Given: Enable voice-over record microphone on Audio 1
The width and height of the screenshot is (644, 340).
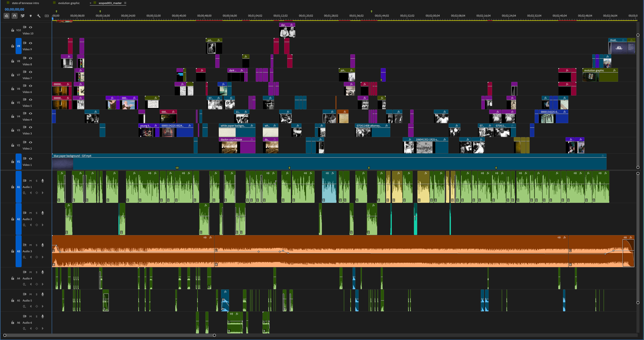Looking at the screenshot, I should pyautogui.click(x=43, y=181).
